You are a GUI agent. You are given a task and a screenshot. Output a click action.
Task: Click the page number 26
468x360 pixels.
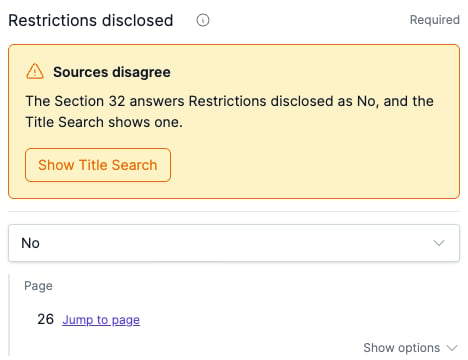45,319
